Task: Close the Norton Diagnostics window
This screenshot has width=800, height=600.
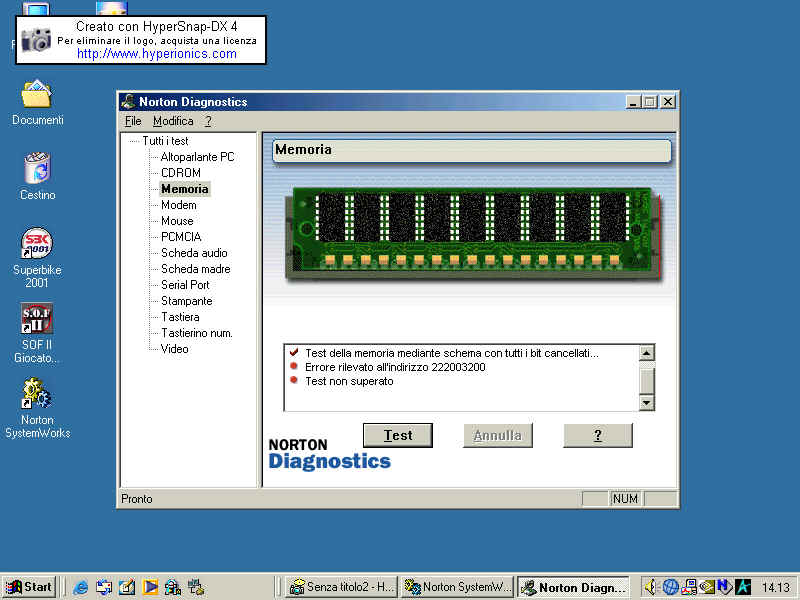Action: 668,102
